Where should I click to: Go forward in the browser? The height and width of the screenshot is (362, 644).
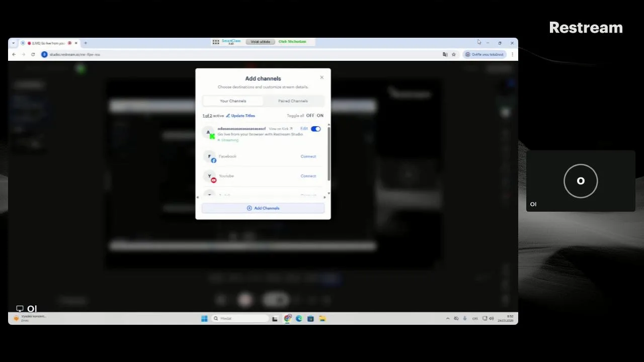23,54
